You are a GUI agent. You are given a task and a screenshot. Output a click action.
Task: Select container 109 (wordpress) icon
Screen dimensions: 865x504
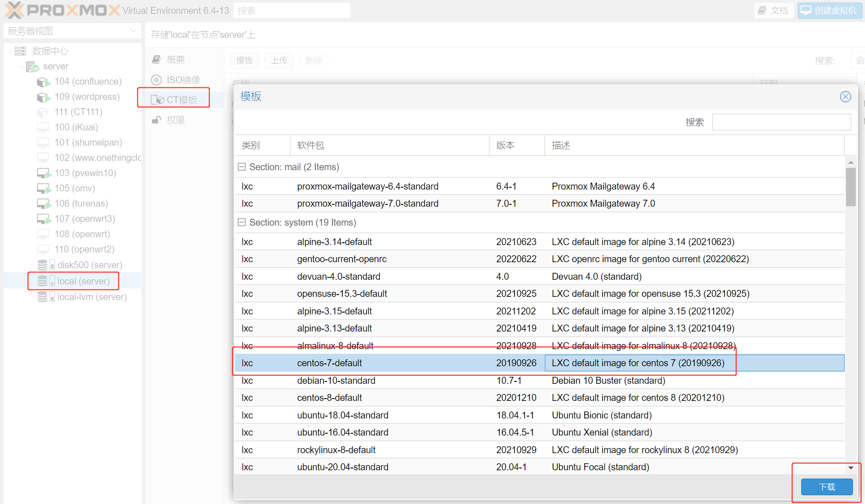[43, 97]
